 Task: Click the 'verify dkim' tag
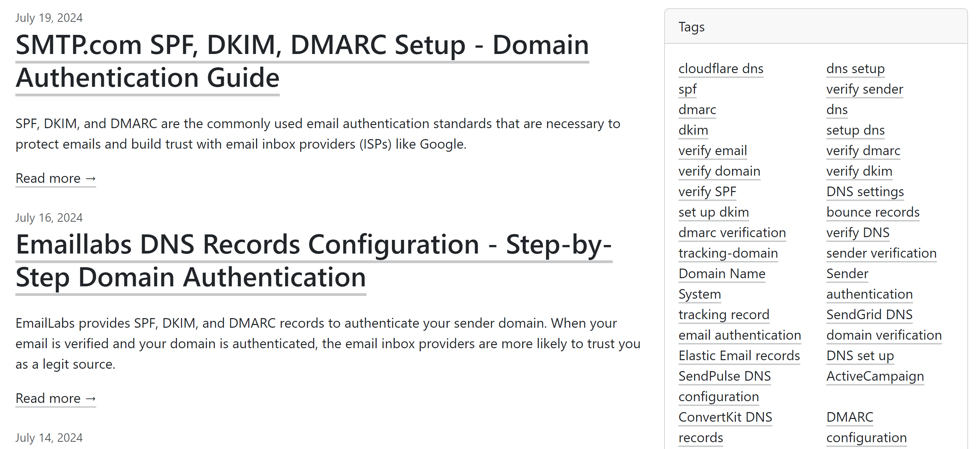pyautogui.click(x=859, y=172)
